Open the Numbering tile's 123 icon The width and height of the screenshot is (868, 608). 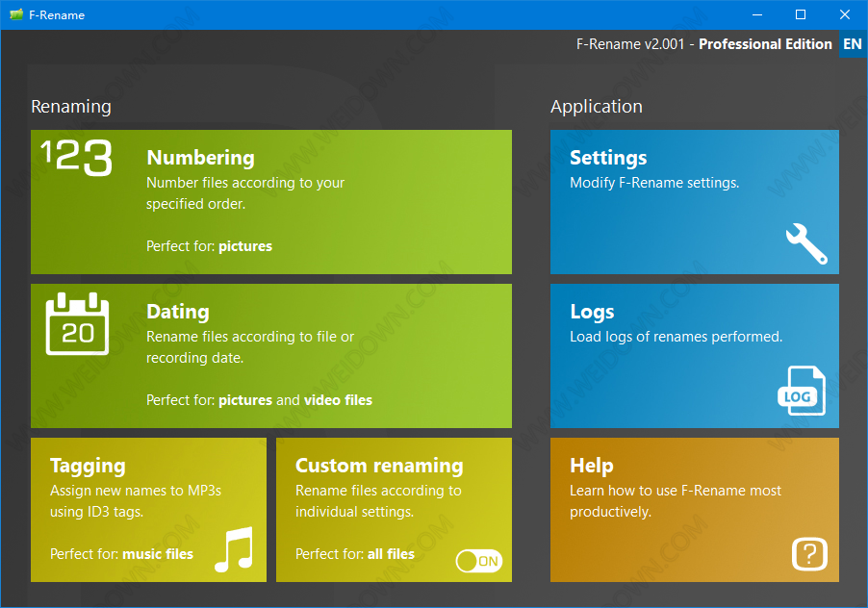coord(76,158)
